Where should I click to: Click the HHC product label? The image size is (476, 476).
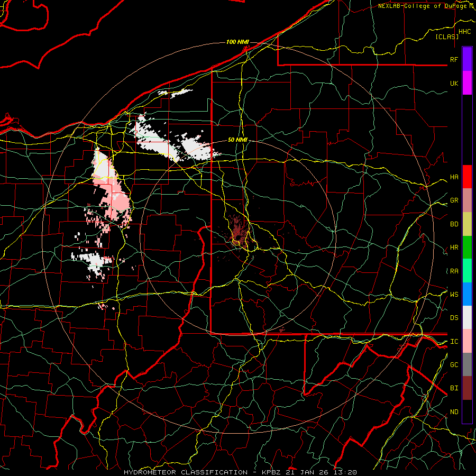(464, 32)
